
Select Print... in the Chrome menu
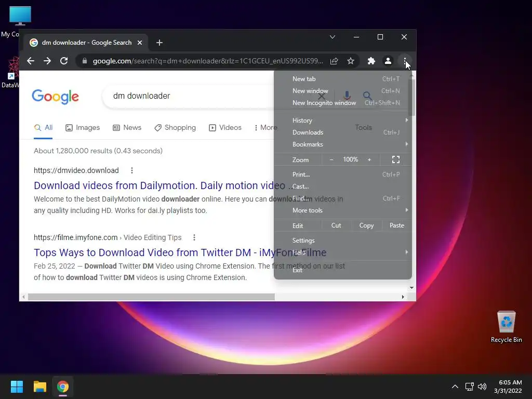[343, 175]
